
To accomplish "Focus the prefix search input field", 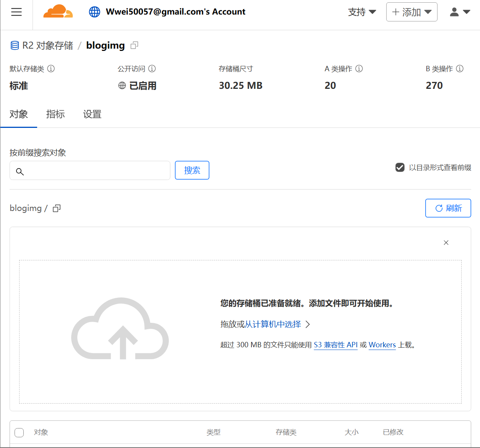I will [x=96, y=171].
